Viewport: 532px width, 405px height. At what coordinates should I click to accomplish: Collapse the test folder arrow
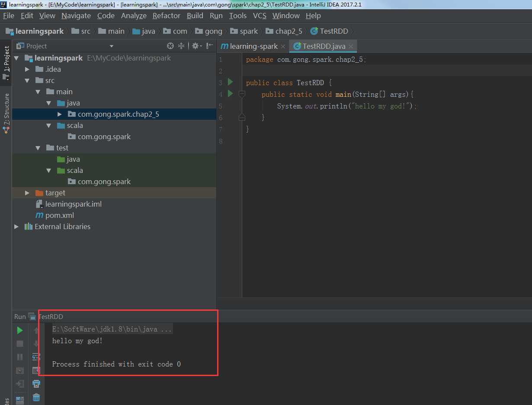38,148
